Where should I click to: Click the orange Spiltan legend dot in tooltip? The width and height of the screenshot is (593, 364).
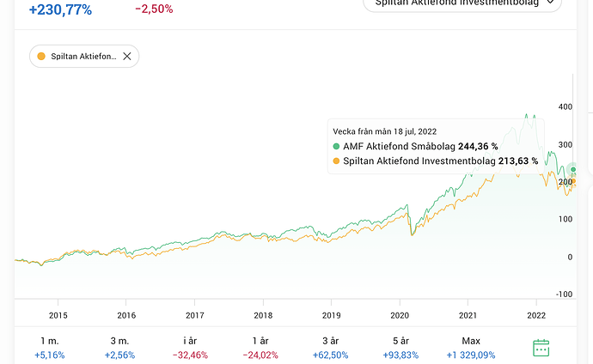[336, 161]
